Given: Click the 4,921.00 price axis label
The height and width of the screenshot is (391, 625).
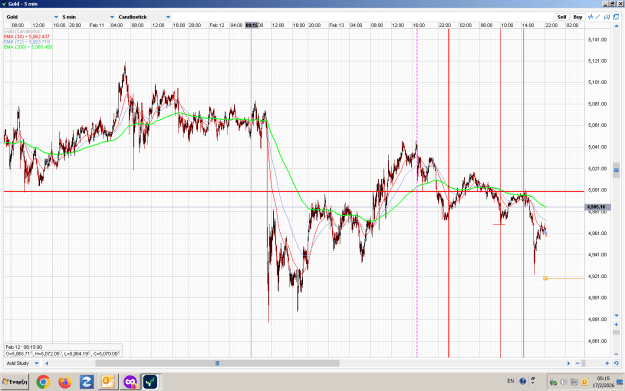Looking at the screenshot, I should pyautogui.click(x=597, y=276).
